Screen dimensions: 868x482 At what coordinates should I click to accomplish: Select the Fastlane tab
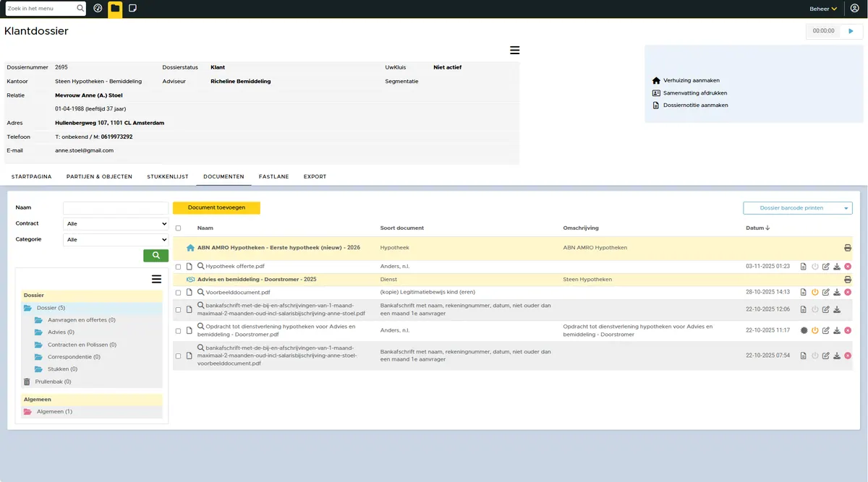(274, 176)
